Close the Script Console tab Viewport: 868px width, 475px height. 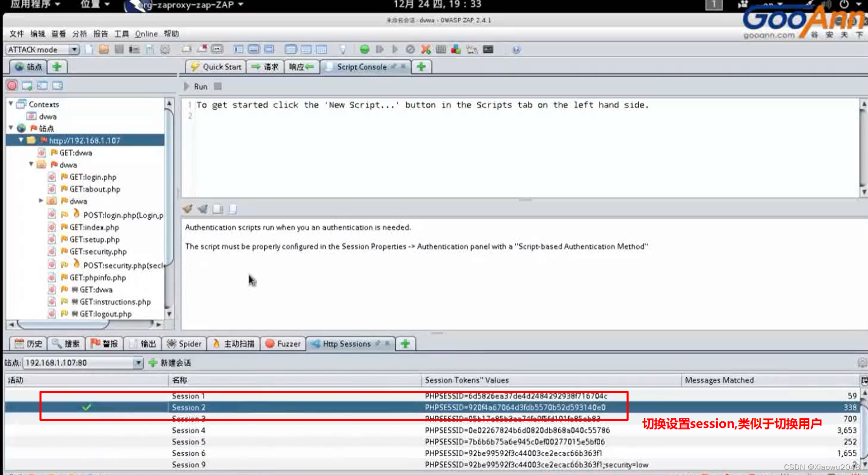point(403,66)
